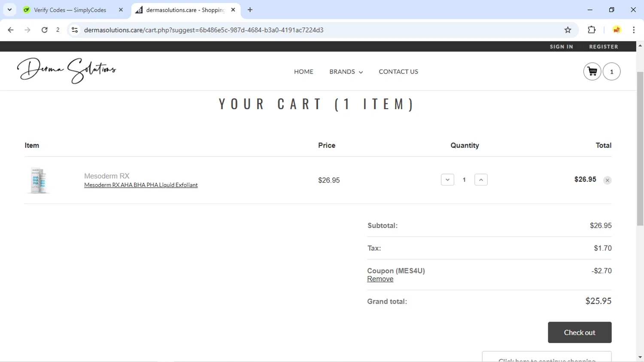Viewport: 644px width, 362px height.
Task: Open the shopping cart icon
Action: (592, 72)
